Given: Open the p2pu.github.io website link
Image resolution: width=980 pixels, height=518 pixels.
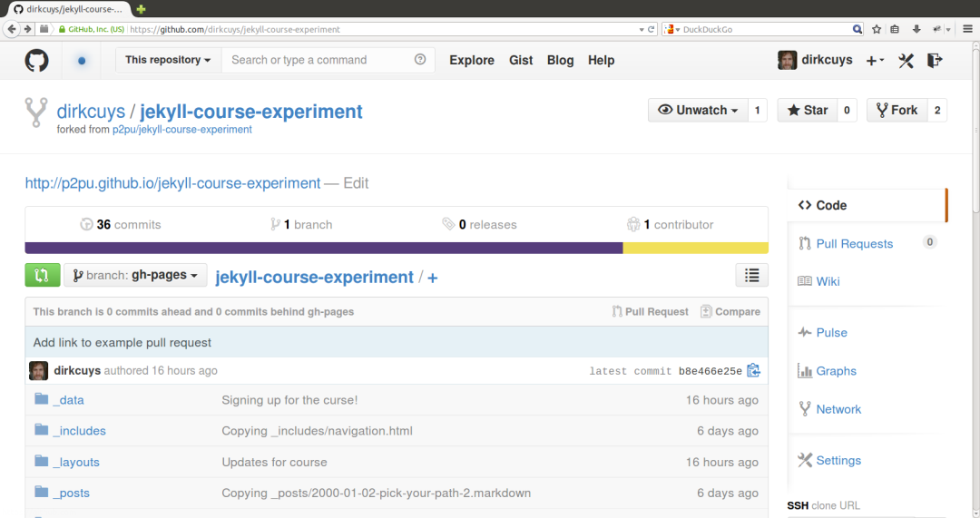Looking at the screenshot, I should [172, 183].
